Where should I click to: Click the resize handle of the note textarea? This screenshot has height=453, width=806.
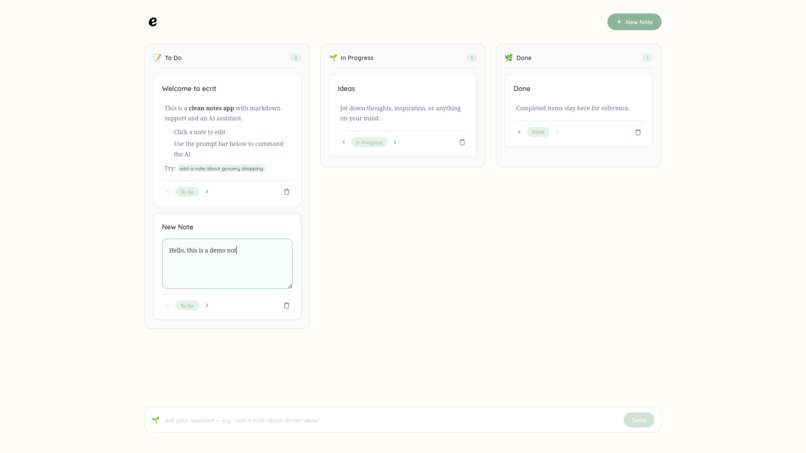point(289,286)
